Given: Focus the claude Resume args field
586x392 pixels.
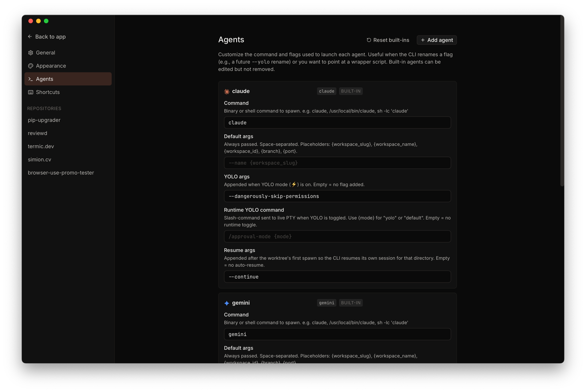Looking at the screenshot, I should 337,277.
